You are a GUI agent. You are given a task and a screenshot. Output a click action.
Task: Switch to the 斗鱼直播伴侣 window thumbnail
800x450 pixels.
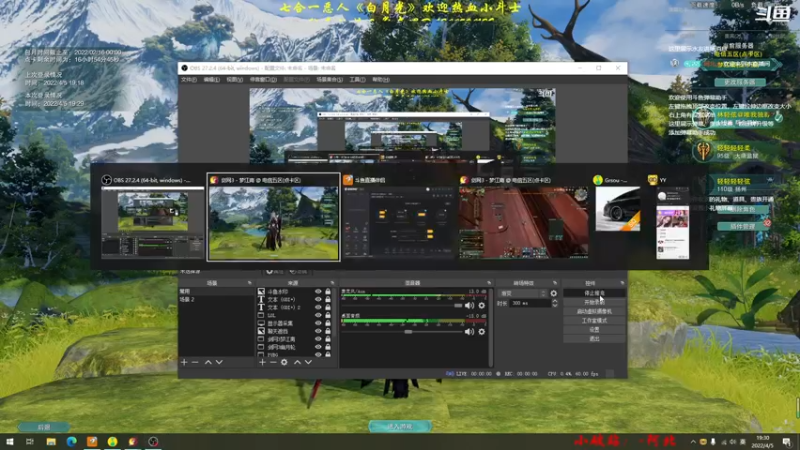pos(398,217)
